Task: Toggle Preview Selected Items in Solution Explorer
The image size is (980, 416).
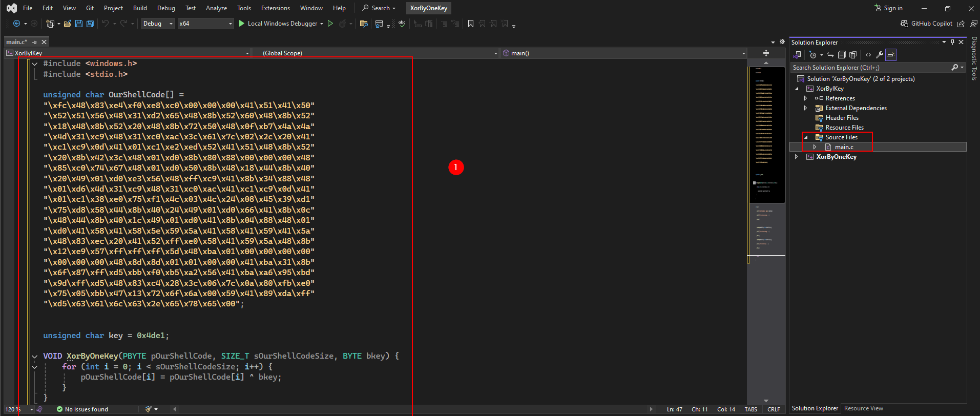Action: 891,55
